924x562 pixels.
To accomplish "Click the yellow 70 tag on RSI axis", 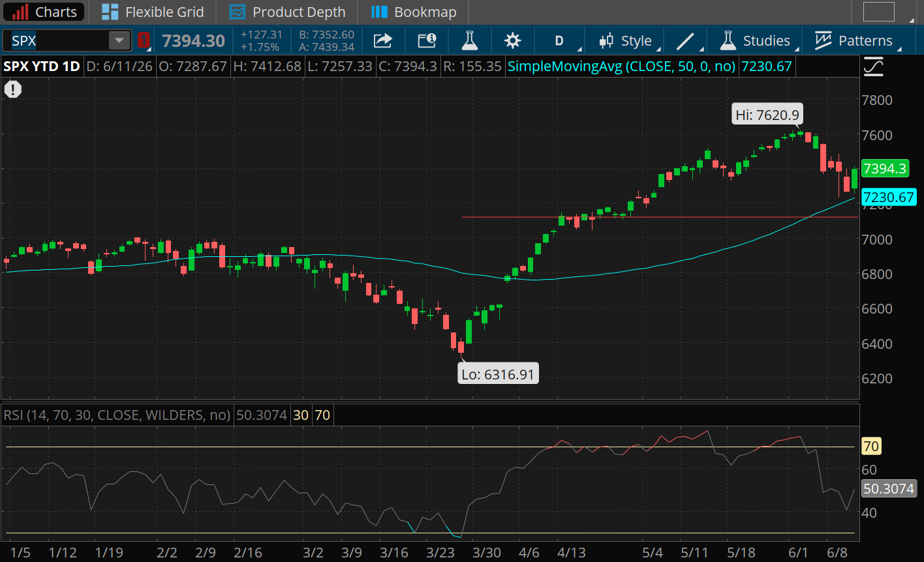I will coord(870,447).
